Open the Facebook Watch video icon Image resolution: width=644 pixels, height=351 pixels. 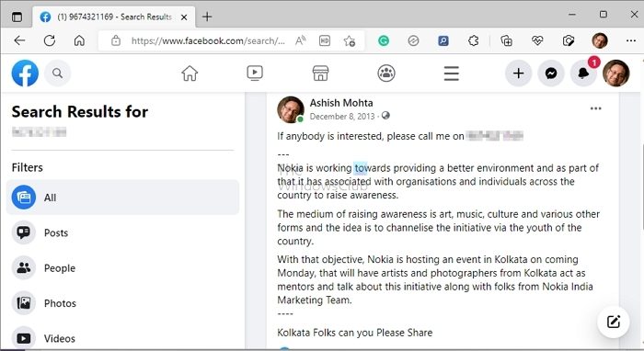tap(255, 74)
